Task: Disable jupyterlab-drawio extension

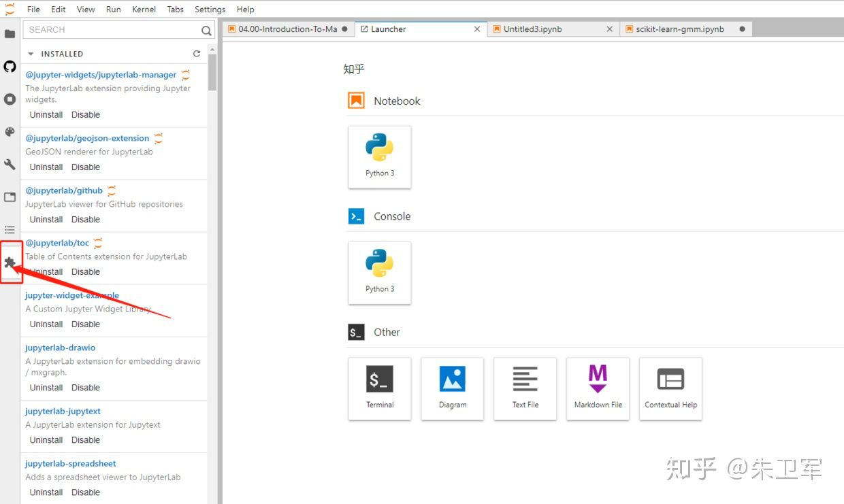Action: (x=86, y=388)
